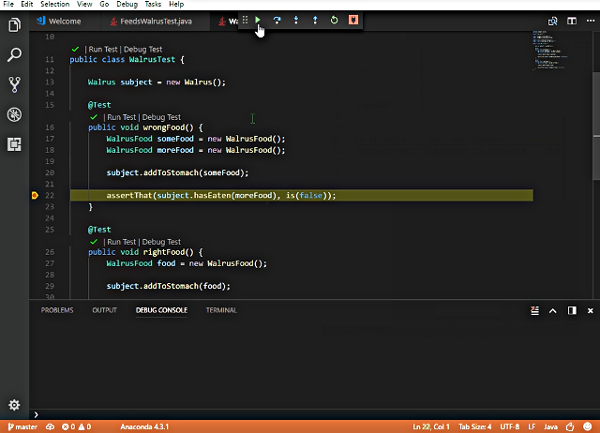Click the feedback smiley icon
The height and width of the screenshot is (433, 600).
[x=587, y=426]
